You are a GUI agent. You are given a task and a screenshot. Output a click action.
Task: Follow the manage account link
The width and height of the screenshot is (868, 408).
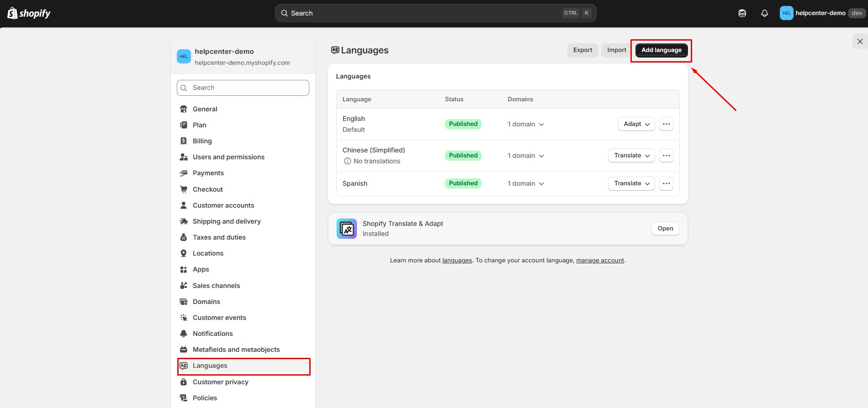600,261
